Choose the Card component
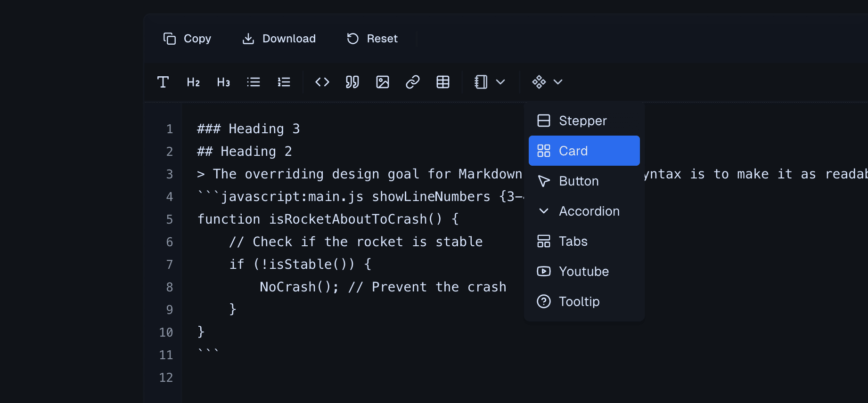This screenshot has width=868, height=403. (x=584, y=151)
